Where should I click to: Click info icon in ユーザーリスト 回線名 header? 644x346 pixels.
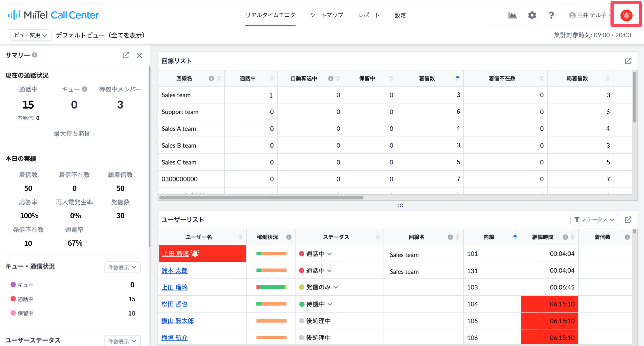coord(450,237)
